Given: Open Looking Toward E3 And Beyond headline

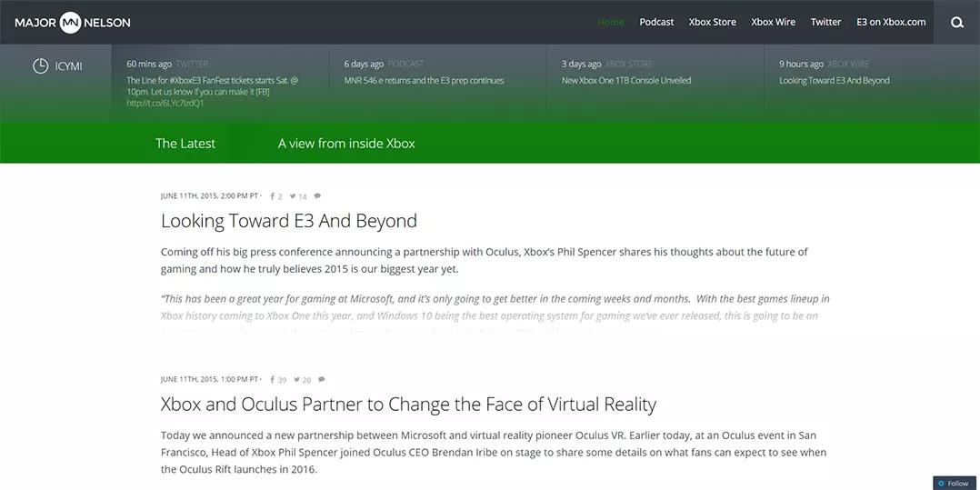Looking at the screenshot, I should [x=289, y=221].
